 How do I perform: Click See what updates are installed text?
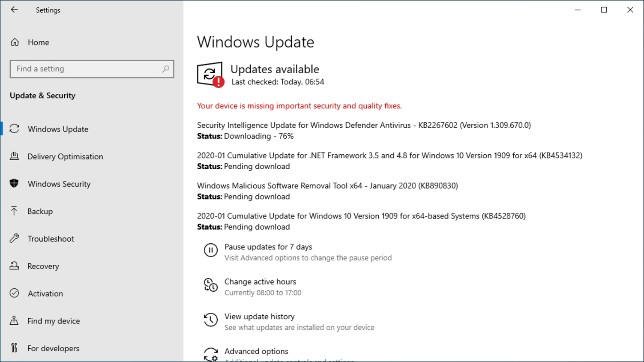pos(300,327)
